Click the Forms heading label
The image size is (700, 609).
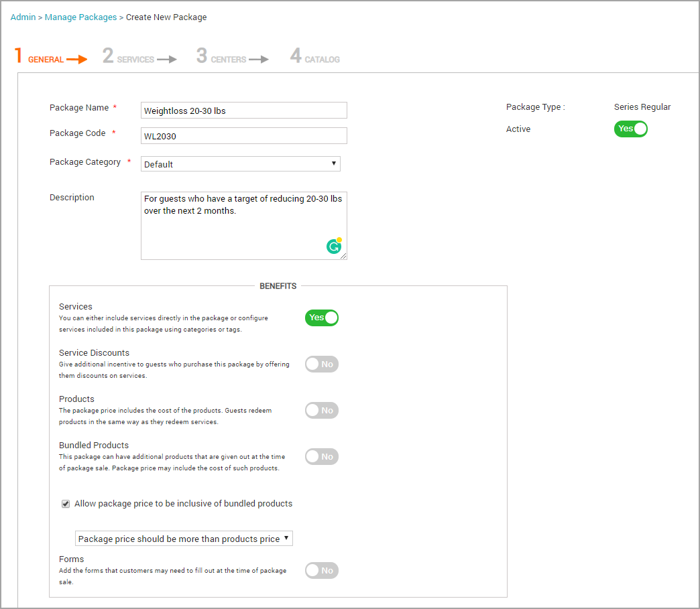click(72, 559)
